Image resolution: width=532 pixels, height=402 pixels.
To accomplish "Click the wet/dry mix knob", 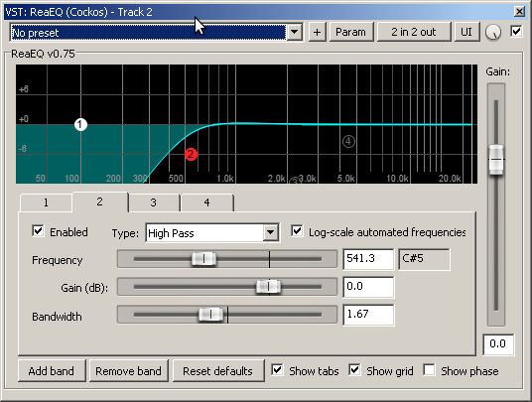I will [492, 33].
